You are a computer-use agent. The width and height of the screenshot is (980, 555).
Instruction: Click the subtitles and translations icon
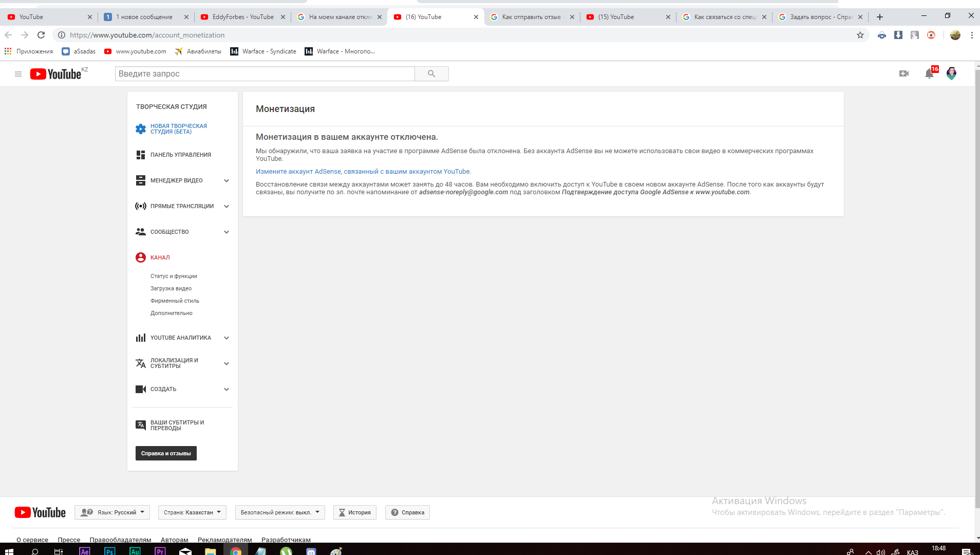(141, 425)
